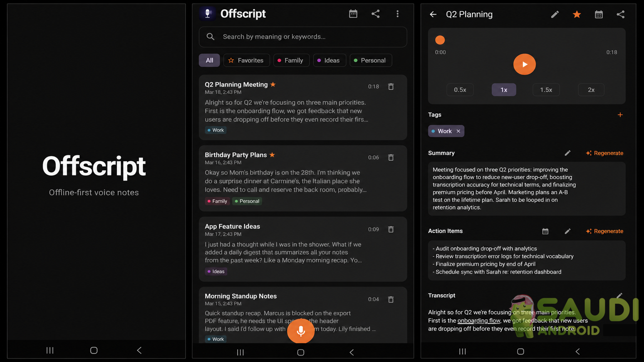Image resolution: width=644 pixels, height=362 pixels.
Task: Open the Q2 Planning Meeting note
Action: point(303,107)
